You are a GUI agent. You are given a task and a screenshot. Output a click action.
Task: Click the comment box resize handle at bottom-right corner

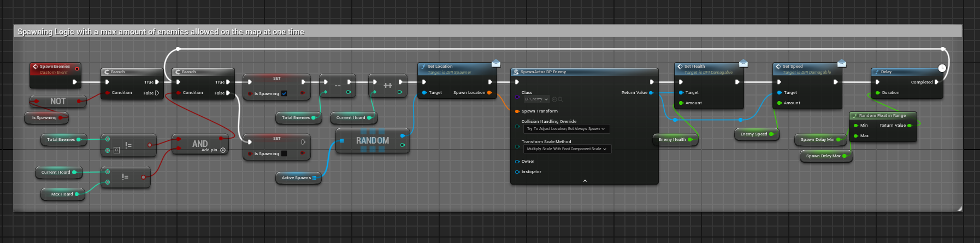click(959, 209)
